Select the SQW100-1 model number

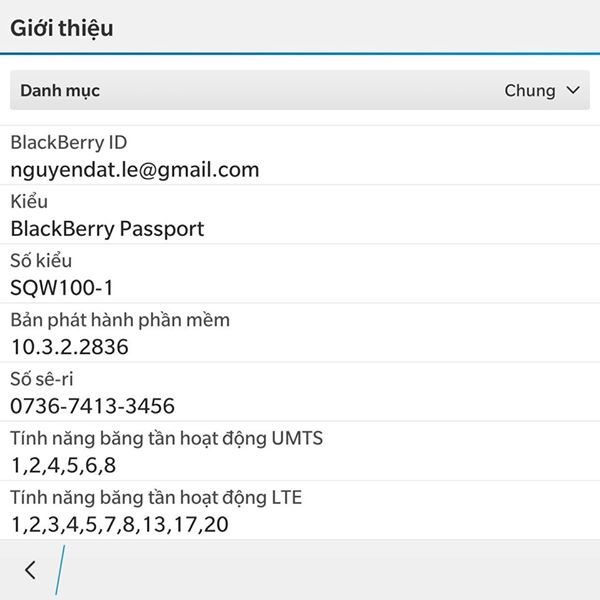(x=62, y=288)
